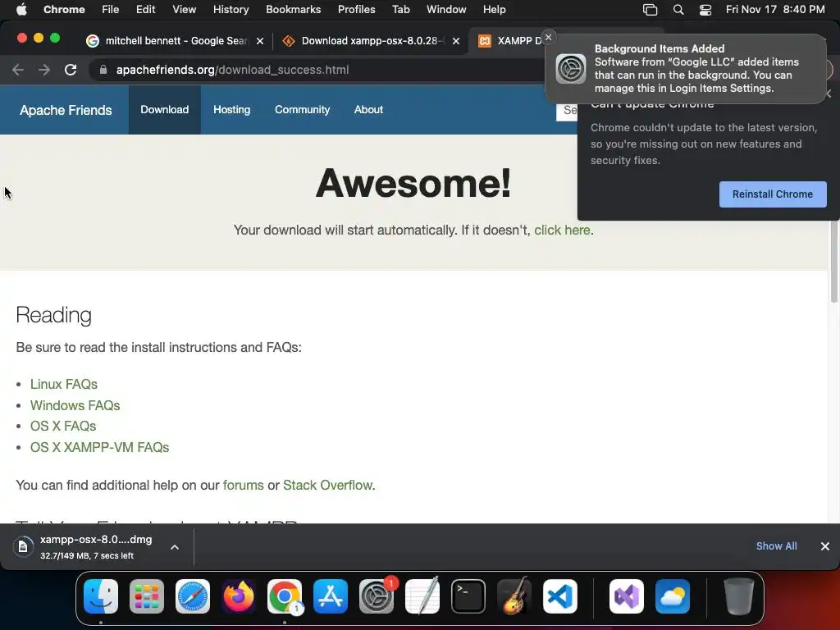Open the View menu
The height and width of the screenshot is (630, 840).
184,9
